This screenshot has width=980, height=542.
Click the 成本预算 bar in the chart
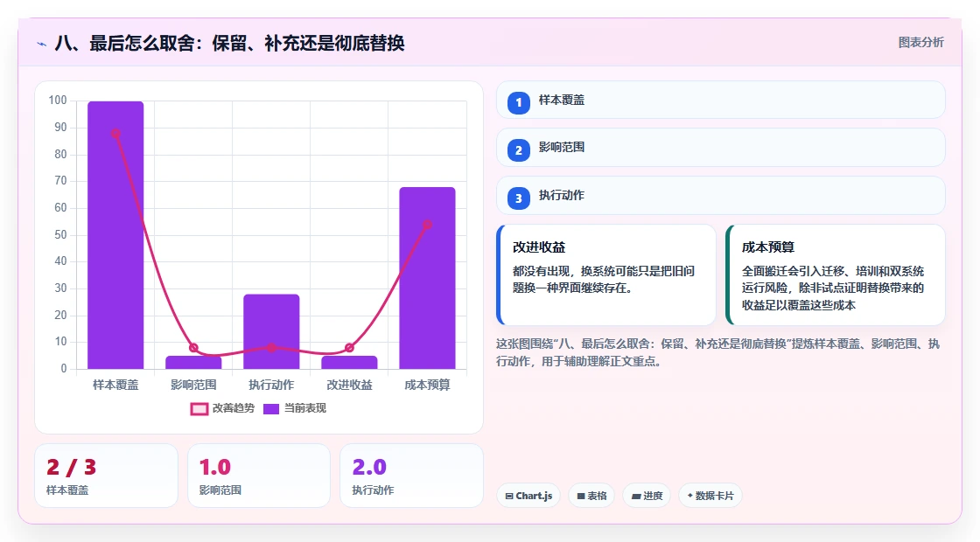coord(428,278)
